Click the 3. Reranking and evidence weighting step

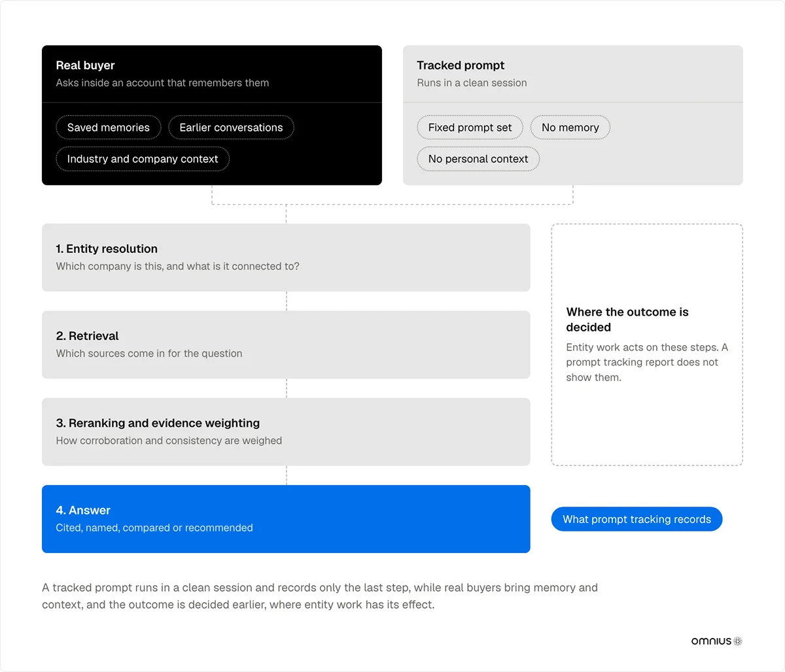click(286, 432)
